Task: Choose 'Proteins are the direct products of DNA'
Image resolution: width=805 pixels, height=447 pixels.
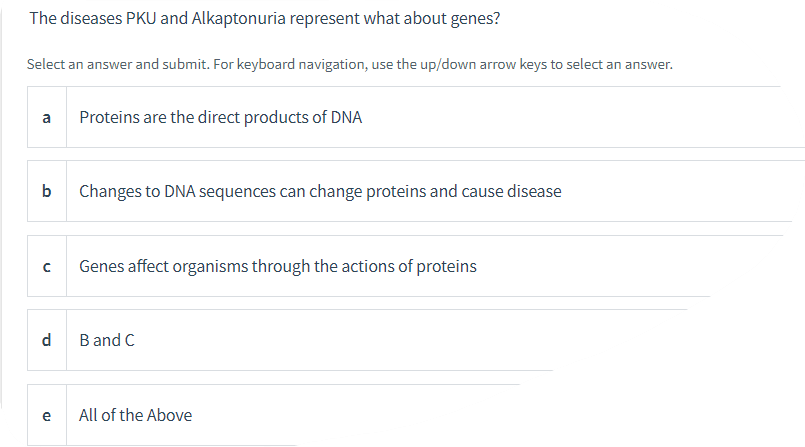Action: [221, 117]
